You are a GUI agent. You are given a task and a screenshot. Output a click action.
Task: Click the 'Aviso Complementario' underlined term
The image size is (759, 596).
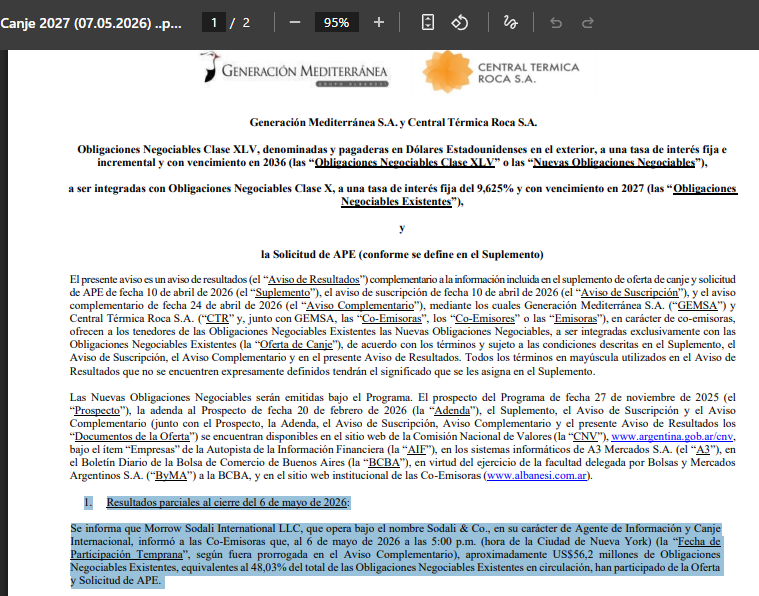point(361,306)
